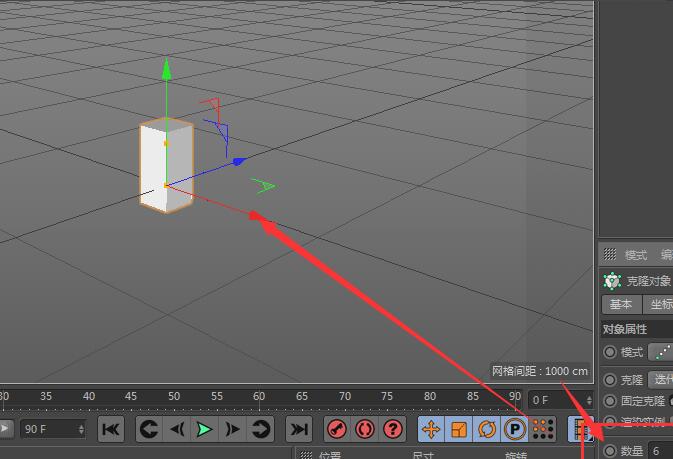Toggle point level animation dots icon
The height and width of the screenshot is (459, 673).
543,429
